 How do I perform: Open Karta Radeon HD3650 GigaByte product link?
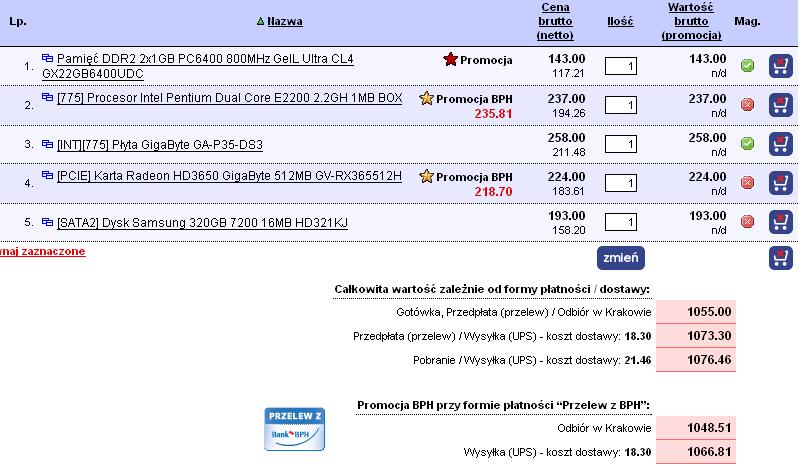(x=229, y=176)
